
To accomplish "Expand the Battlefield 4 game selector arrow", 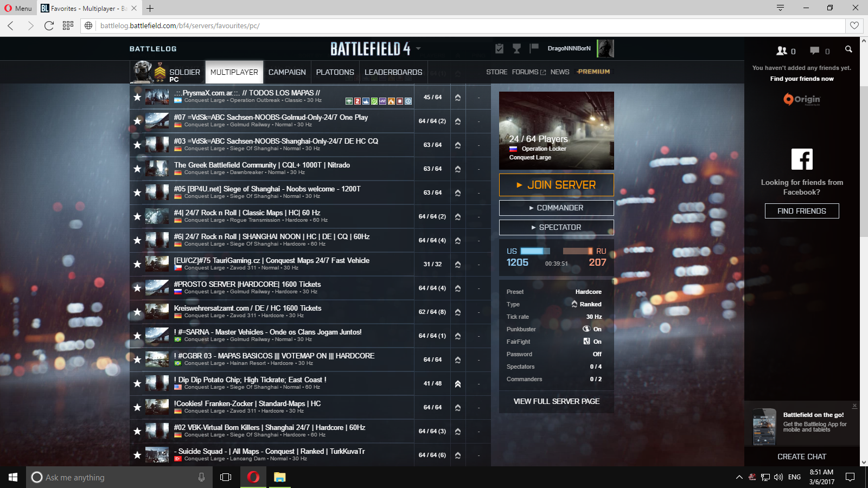I will [418, 49].
